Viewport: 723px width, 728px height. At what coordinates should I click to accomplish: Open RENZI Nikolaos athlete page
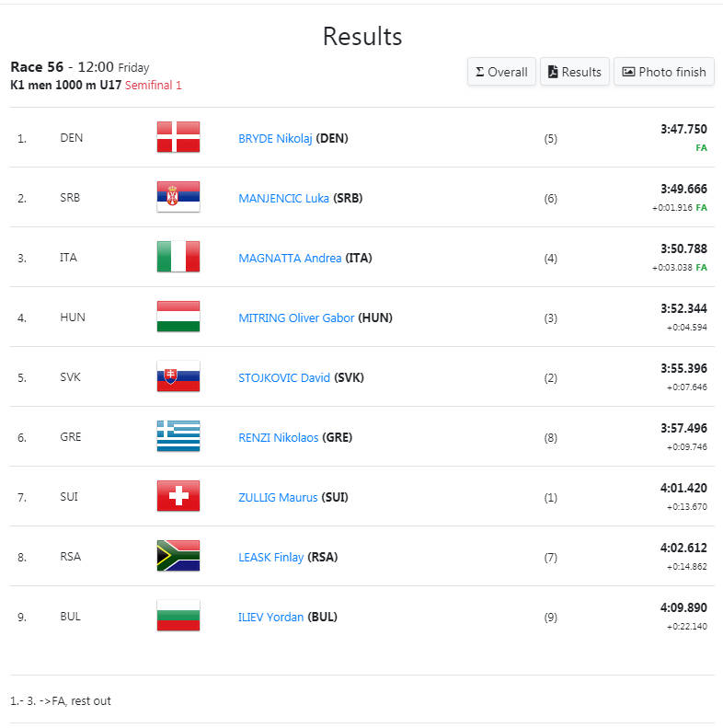pos(279,438)
